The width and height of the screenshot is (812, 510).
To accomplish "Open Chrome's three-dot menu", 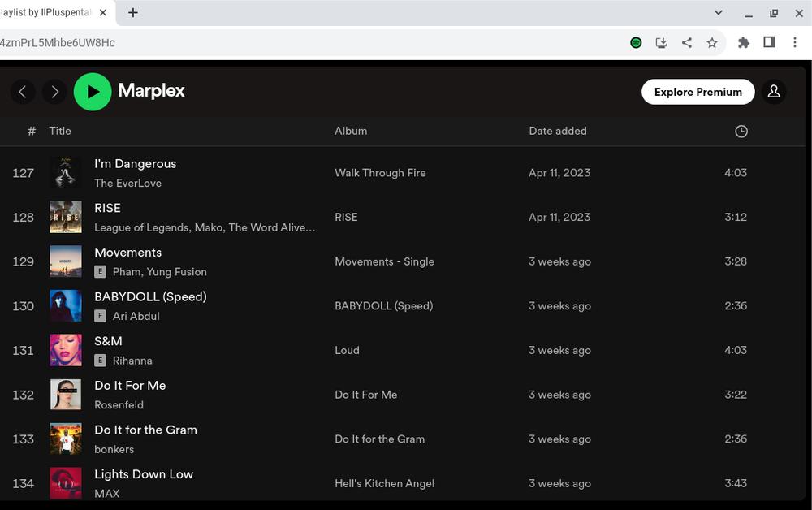I will [795, 41].
